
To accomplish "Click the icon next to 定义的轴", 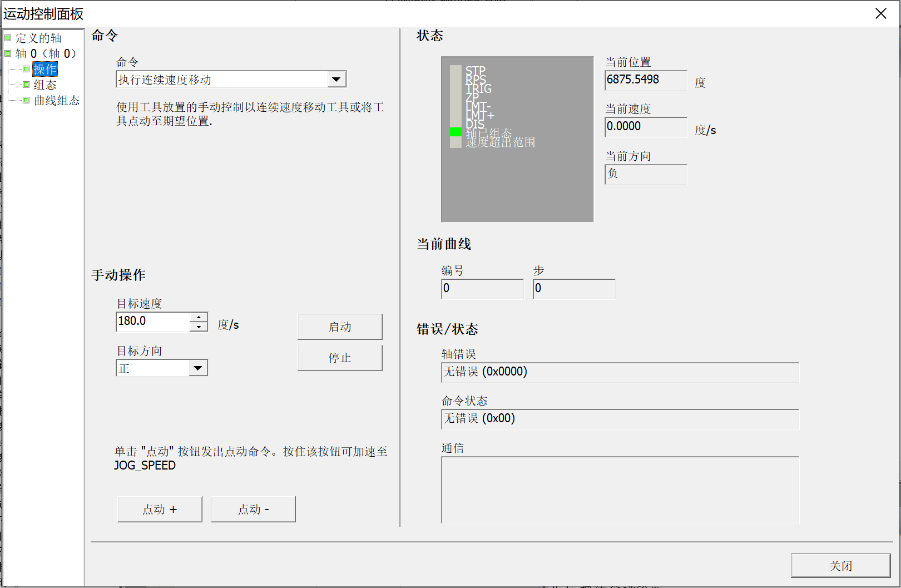I will tap(8, 37).
